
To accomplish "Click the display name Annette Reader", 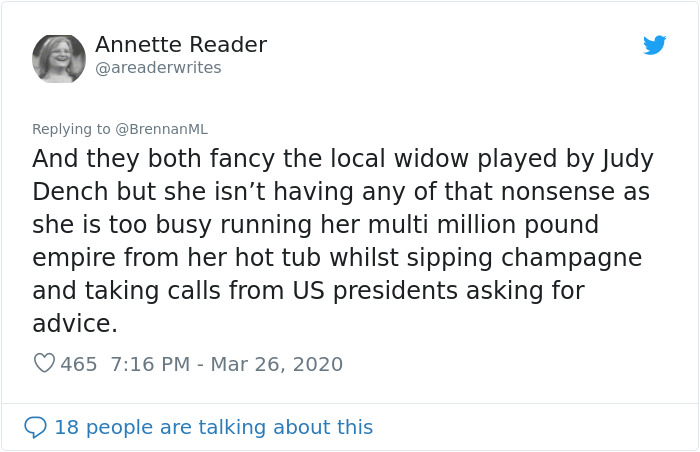I will 181,45.
